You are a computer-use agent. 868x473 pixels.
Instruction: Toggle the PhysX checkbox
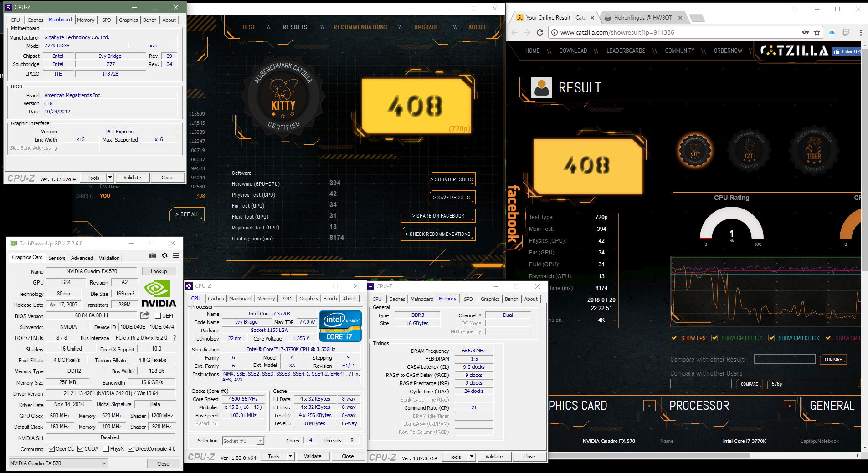[106, 449]
